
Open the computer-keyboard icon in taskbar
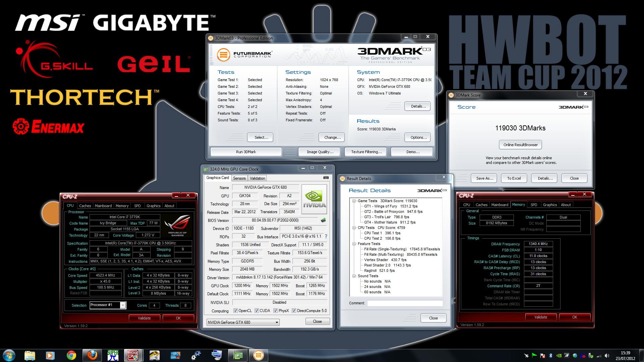[x=217, y=355]
